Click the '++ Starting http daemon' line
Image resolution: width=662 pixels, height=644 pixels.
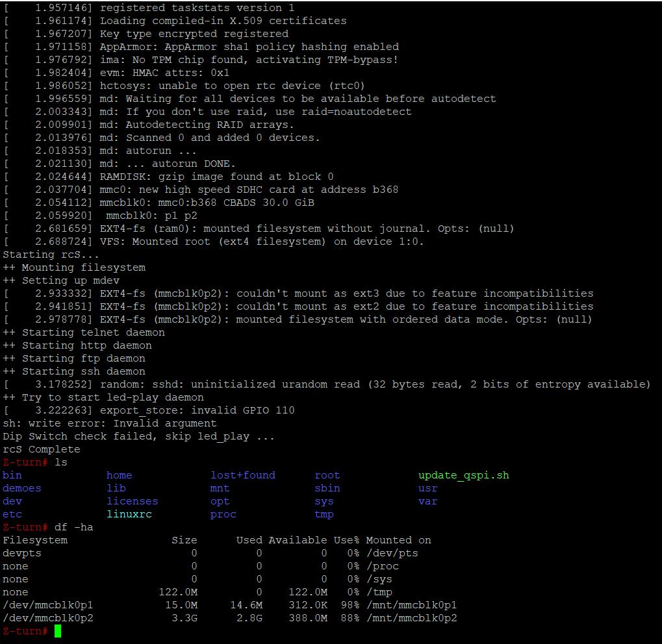77,345
